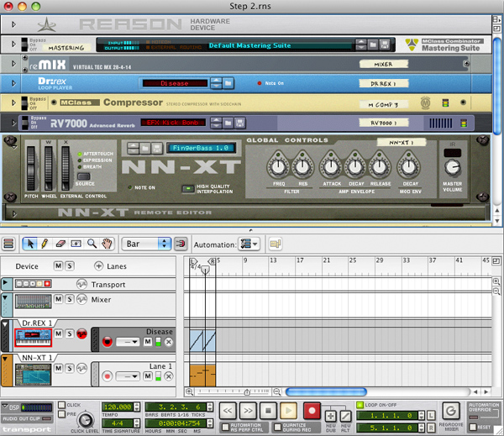Click the sequencer zoom-in magnifier at bottom left
Viewport: 504px width, 436px height.
pos(189,392)
